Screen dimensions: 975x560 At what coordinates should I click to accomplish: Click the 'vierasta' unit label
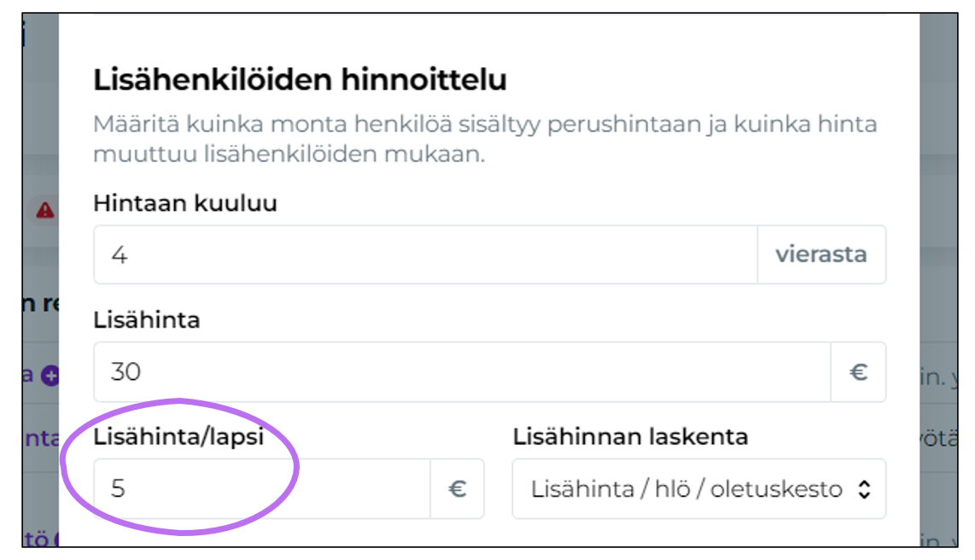click(x=822, y=254)
